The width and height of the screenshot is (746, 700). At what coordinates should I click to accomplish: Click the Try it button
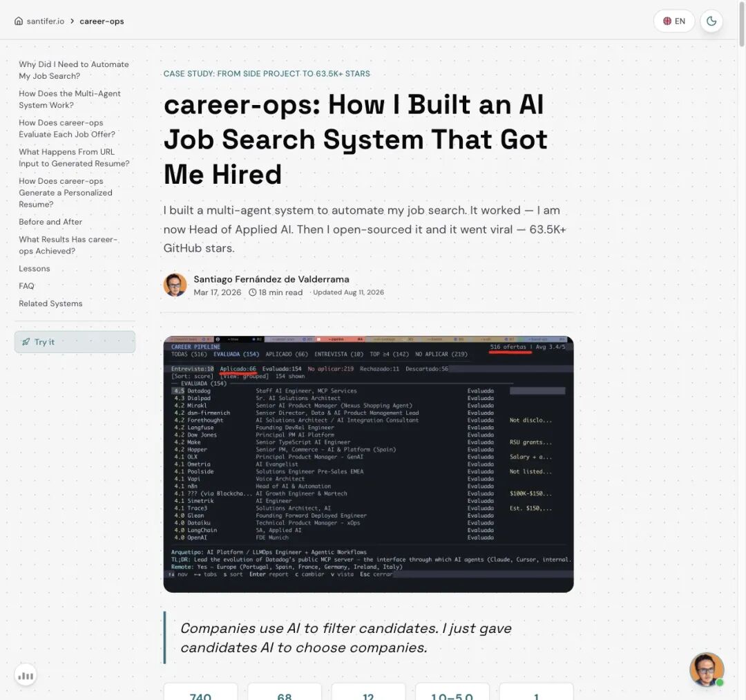75,341
